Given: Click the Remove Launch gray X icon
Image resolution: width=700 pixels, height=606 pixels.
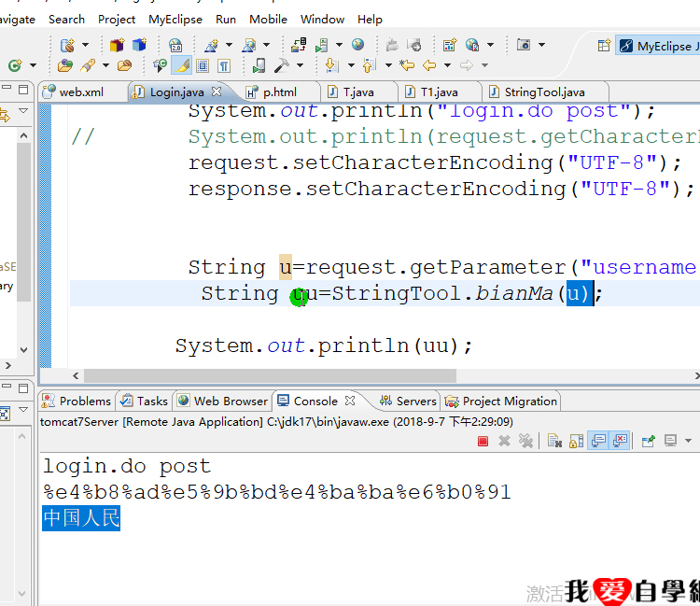Looking at the screenshot, I should (504, 442).
